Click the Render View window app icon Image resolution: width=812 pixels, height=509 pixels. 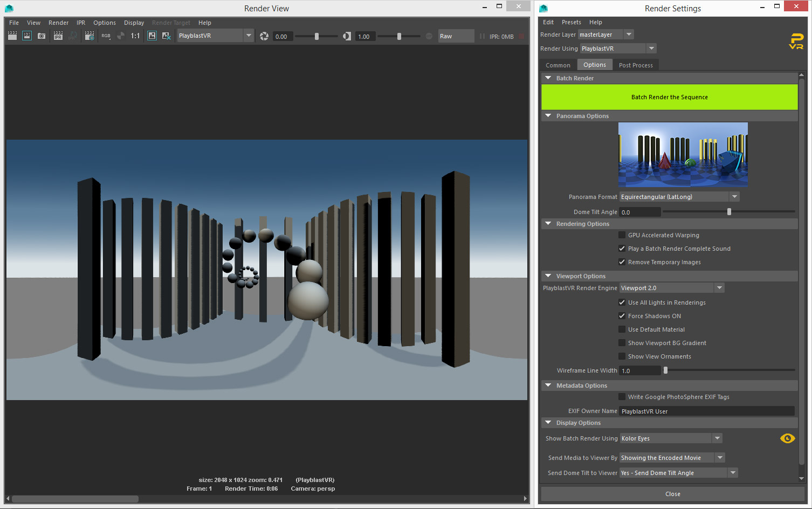[9, 8]
